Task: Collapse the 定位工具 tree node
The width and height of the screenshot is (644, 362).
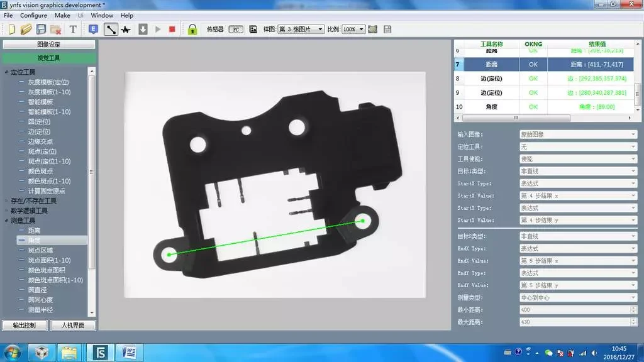Action: tap(6, 72)
